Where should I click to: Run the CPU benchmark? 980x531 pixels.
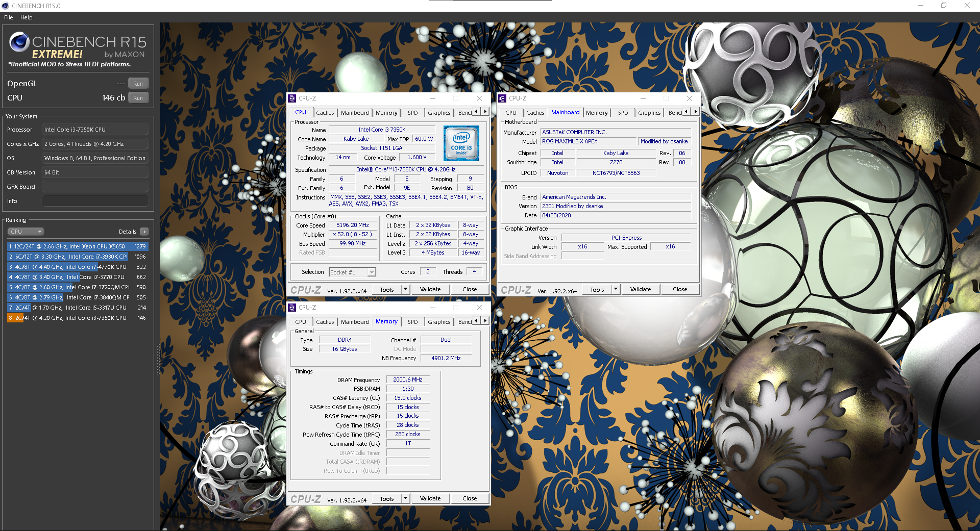pyautogui.click(x=138, y=98)
